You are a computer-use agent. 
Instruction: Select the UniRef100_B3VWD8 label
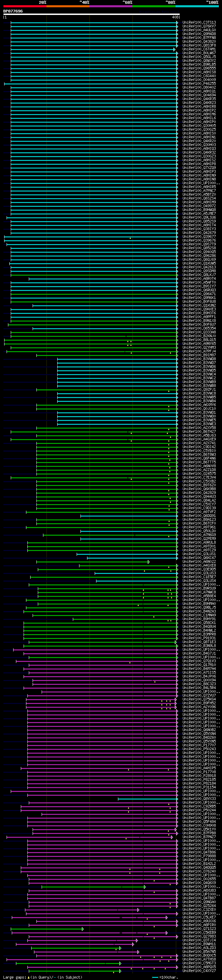[199, 359]
